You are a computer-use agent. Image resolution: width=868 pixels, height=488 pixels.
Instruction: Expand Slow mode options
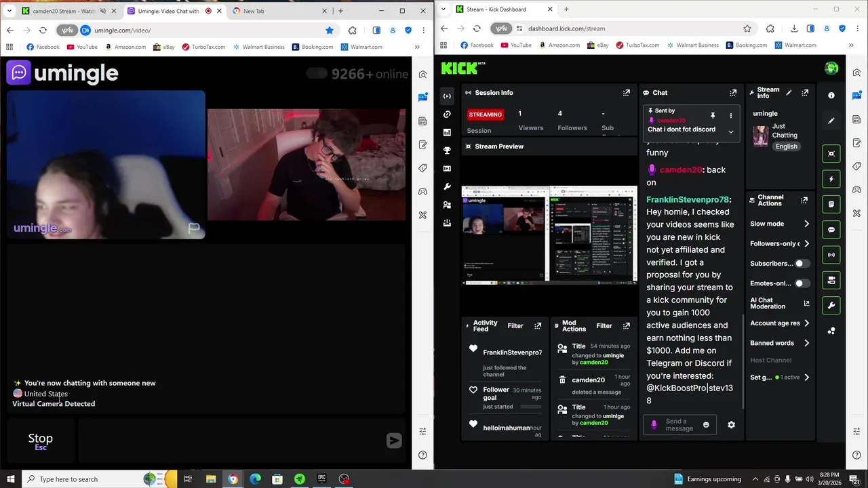(x=806, y=224)
